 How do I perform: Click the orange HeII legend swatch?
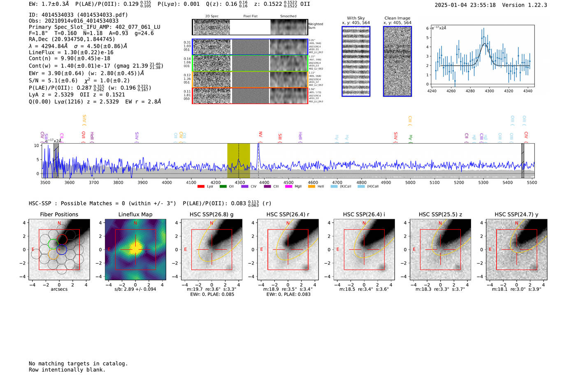click(311, 186)
